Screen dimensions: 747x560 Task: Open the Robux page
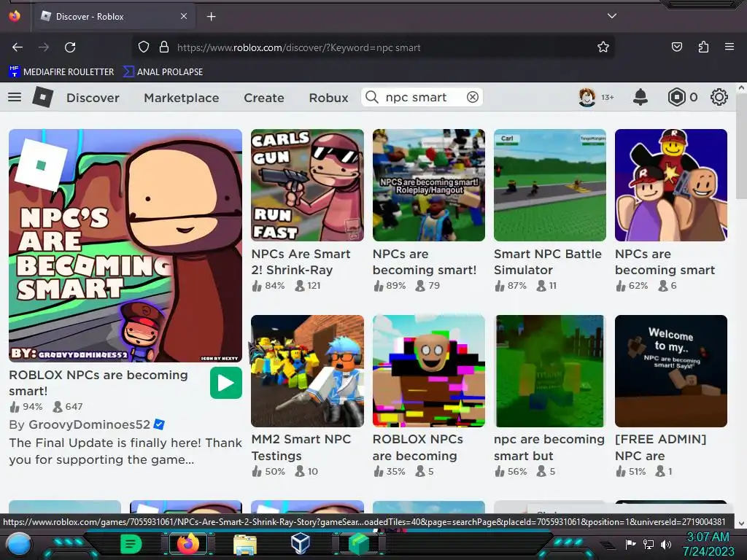tap(329, 98)
